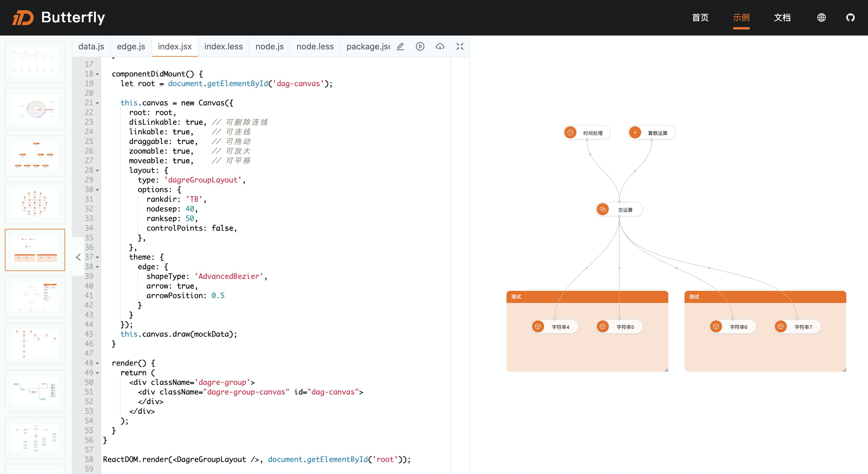Fold the render block at line 48
Screen dimensions: 868x474
[97, 363]
